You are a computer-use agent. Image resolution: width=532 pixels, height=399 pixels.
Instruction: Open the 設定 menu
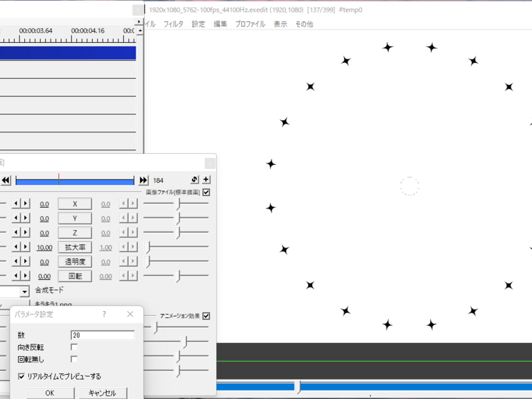(x=198, y=24)
